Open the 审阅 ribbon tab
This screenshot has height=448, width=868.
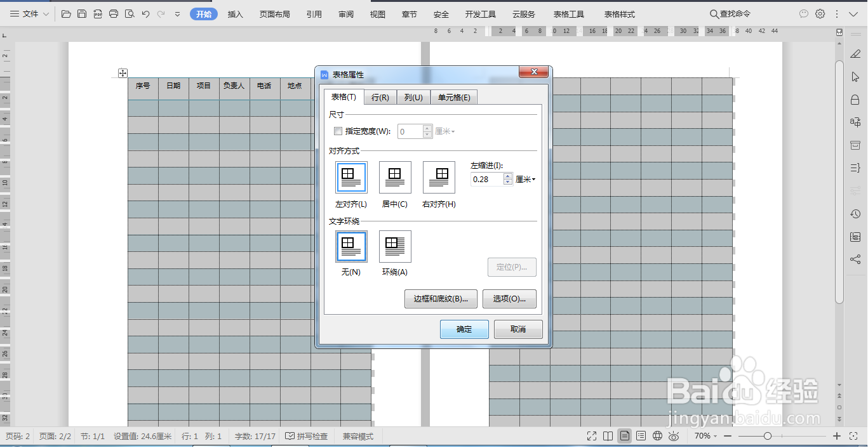(346, 14)
